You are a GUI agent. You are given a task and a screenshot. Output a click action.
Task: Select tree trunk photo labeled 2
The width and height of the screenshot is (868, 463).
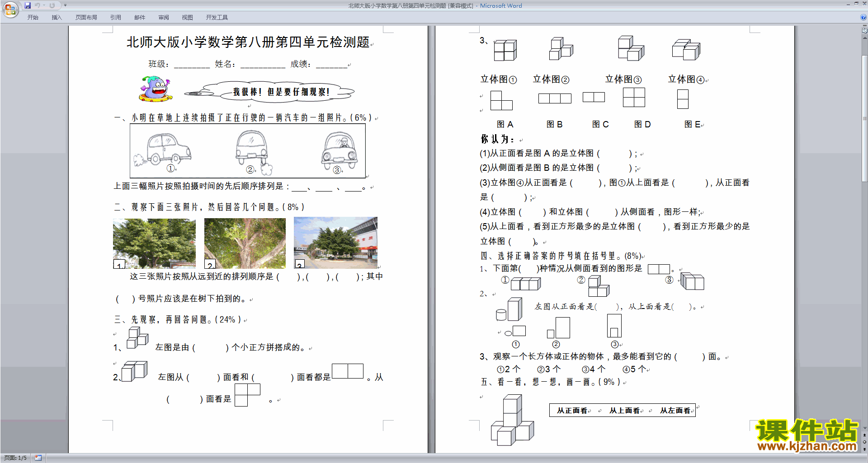coord(245,243)
